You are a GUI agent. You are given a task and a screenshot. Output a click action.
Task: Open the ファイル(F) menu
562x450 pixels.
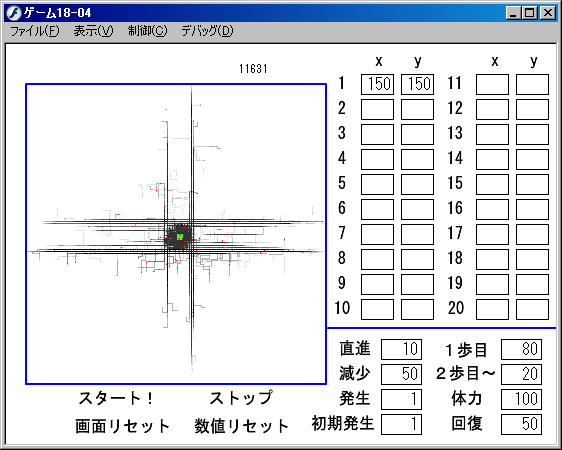coord(34,31)
